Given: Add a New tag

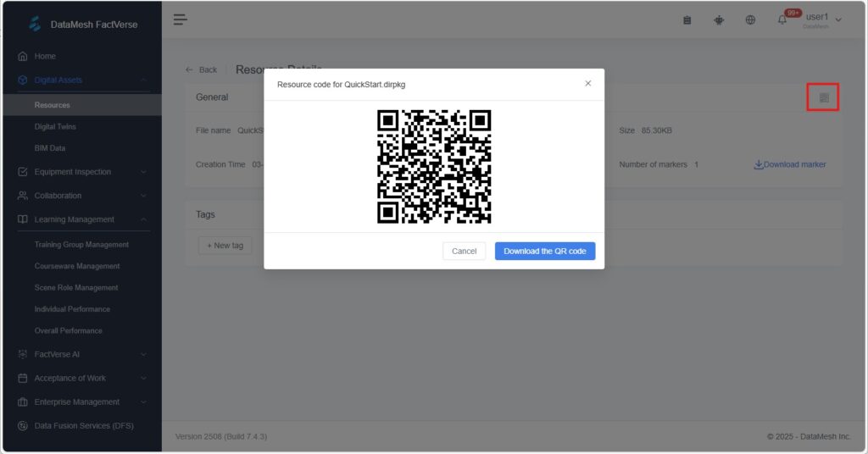Looking at the screenshot, I should pos(224,246).
